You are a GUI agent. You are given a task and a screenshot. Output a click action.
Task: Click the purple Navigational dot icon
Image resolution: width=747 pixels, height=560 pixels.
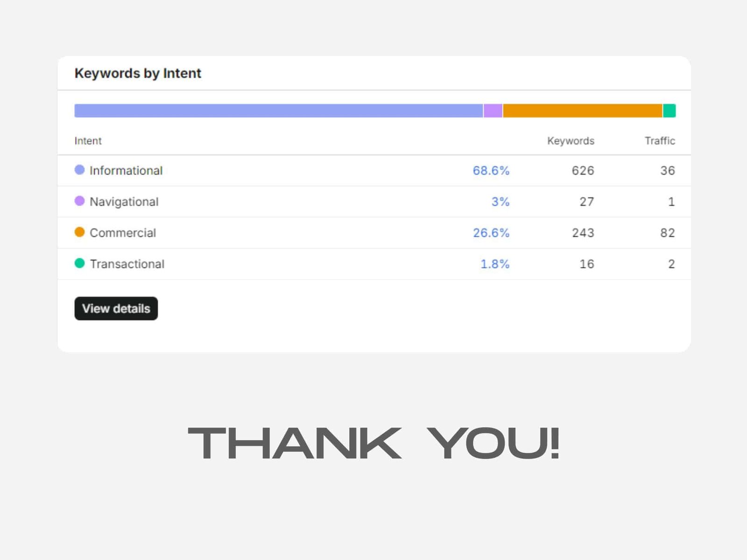(80, 201)
